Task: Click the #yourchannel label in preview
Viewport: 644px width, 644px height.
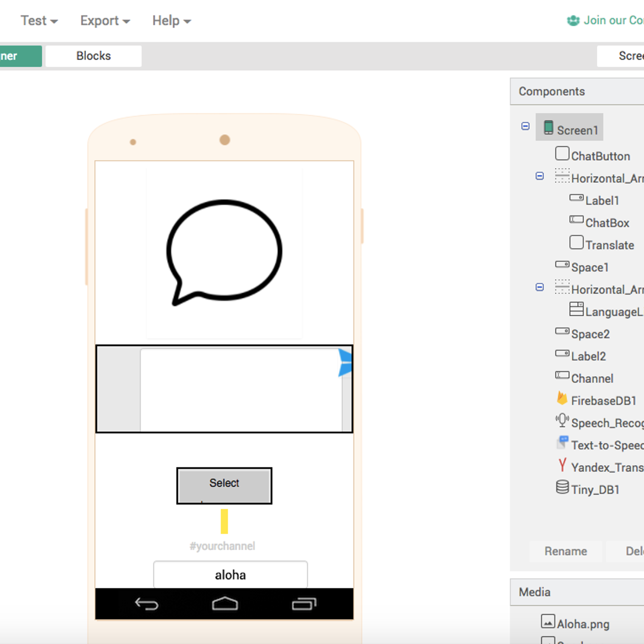Action: click(222, 546)
